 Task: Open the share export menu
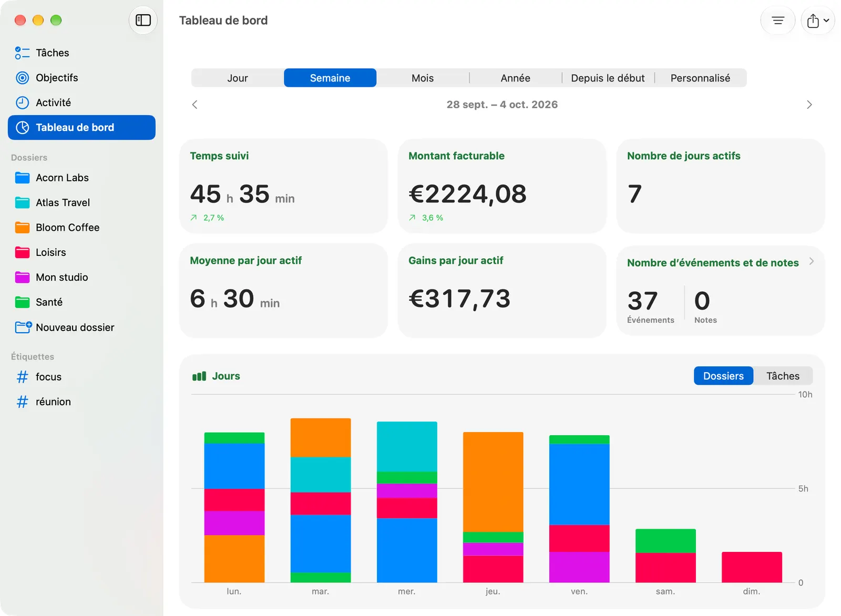click(818, 20)
